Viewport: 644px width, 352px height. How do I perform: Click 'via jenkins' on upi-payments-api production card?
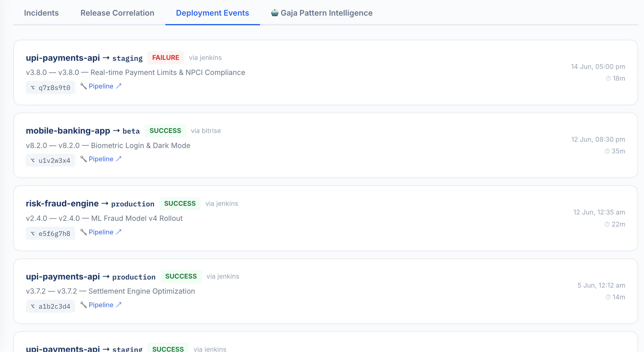[223, 276]
